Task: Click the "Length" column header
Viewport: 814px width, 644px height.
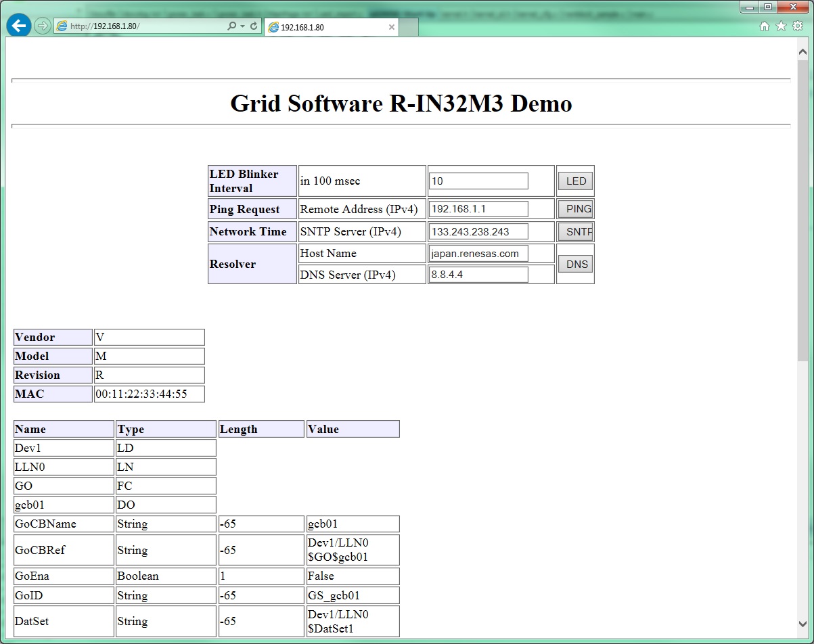Action: (x=261, y=429)
